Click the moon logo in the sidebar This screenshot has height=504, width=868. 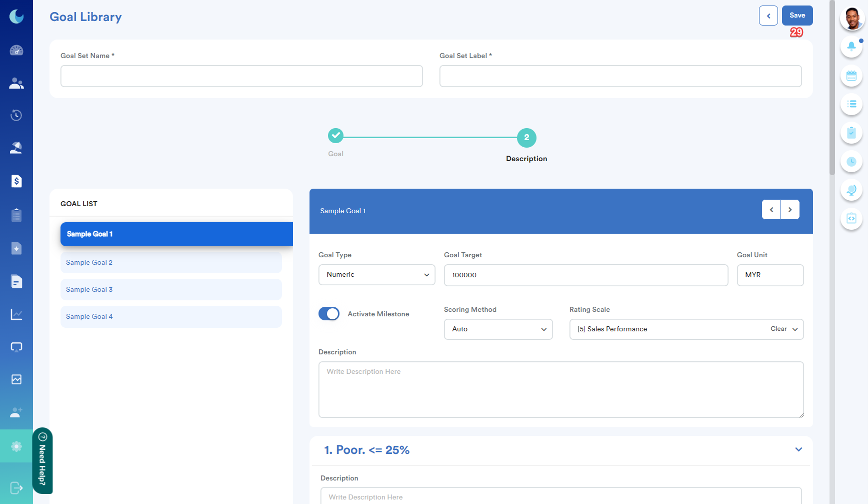(x=16, y=17)
